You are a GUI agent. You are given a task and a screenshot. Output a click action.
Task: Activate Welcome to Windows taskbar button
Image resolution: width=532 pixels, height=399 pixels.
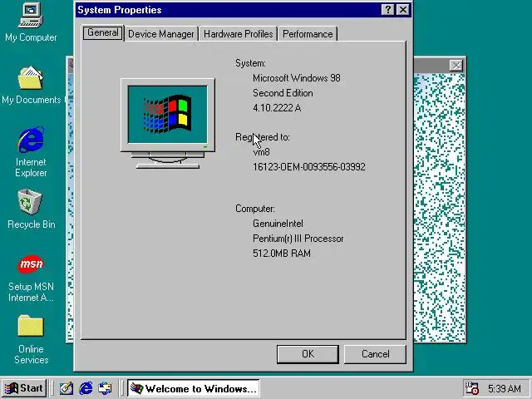coord(194,388)
